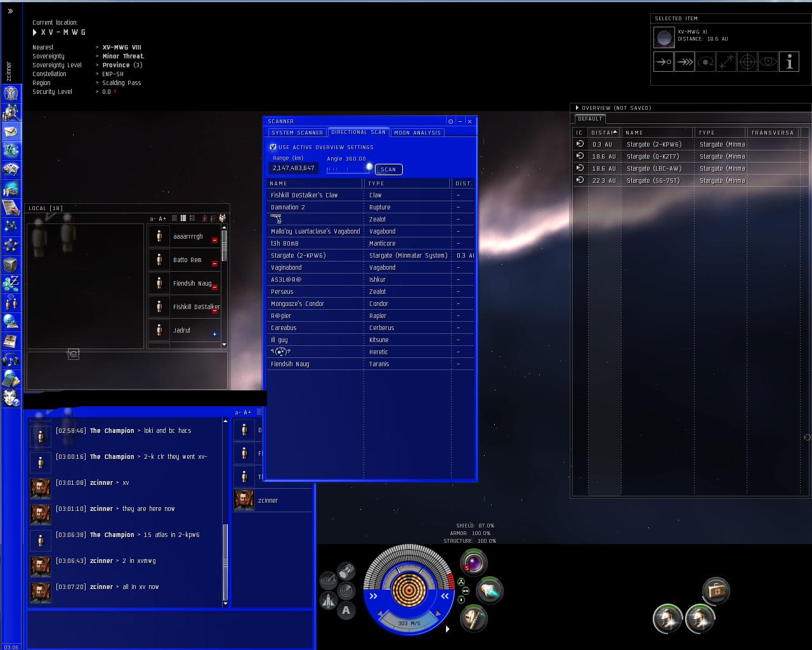Open the Character Sheet from the Neocom
Image resolution: width=812 pixels, height=650 pixels.
(11, 93)
